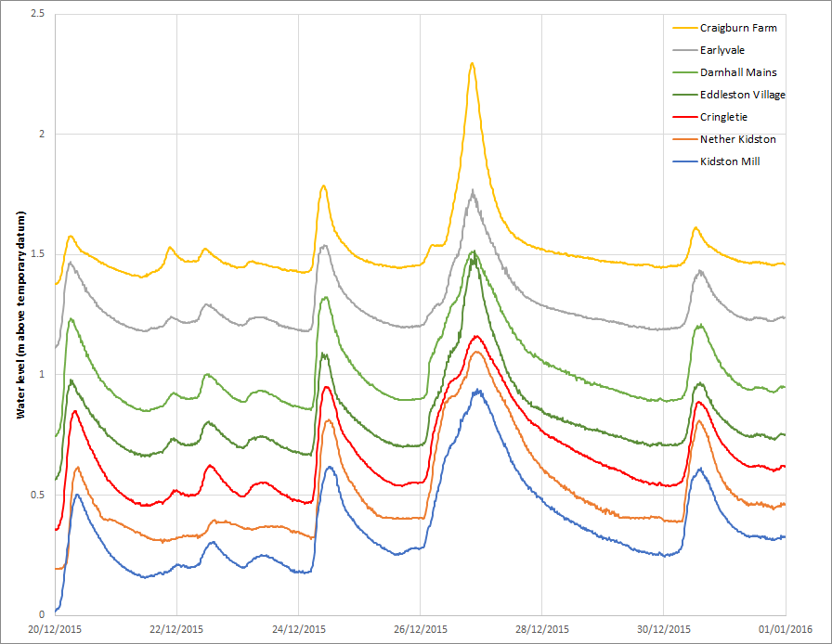The image size is (832, 644).
Task: Select the 1.5 y-axis tick label
Action: [x=37, y=255]
